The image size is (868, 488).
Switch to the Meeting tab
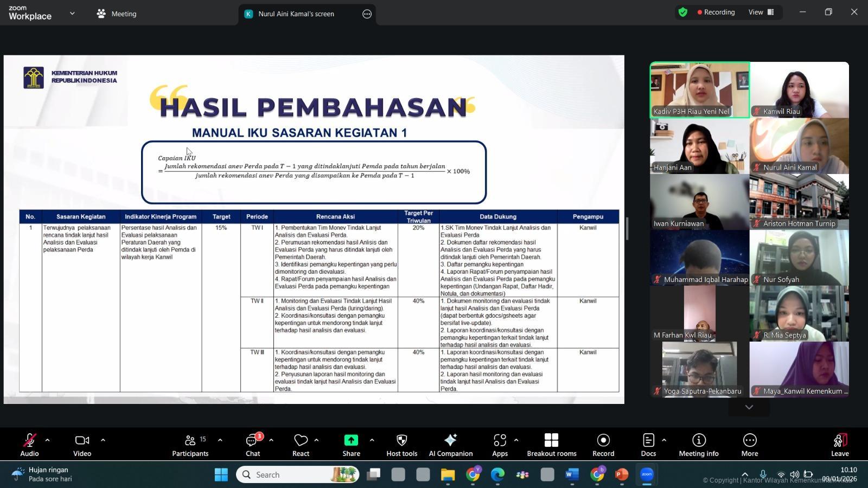(x=117, y=14)
